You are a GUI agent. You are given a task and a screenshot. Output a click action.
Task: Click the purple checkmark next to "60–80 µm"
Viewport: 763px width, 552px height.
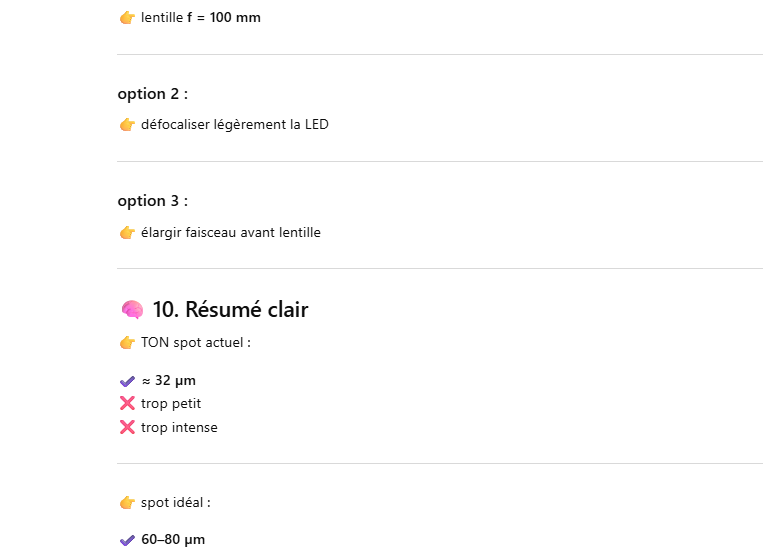tap(127, 540)
